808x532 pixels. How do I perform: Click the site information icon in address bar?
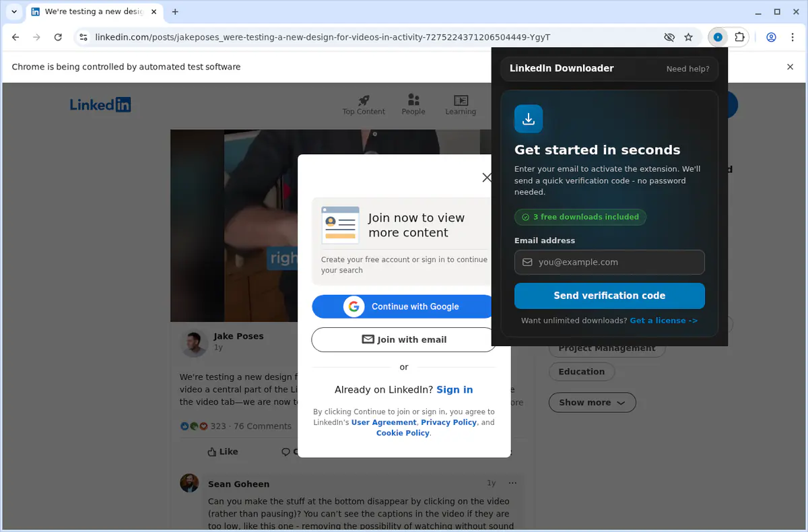pos(83,37)
